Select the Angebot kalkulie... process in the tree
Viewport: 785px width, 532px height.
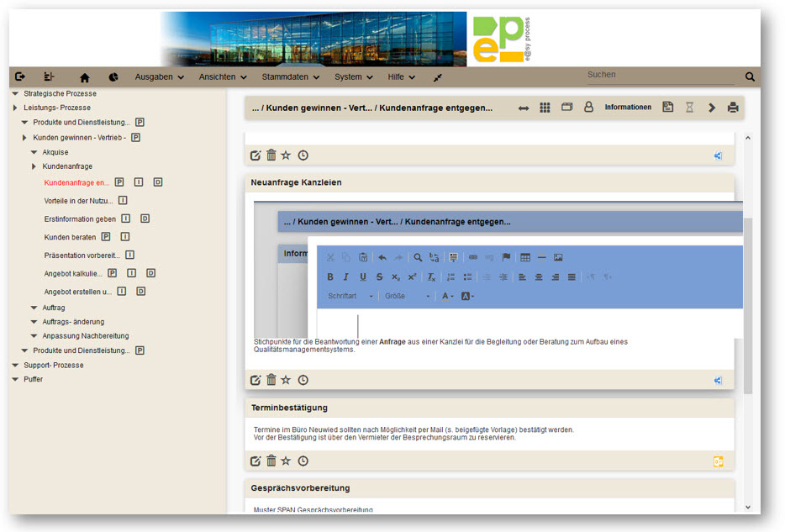(73, 273)
